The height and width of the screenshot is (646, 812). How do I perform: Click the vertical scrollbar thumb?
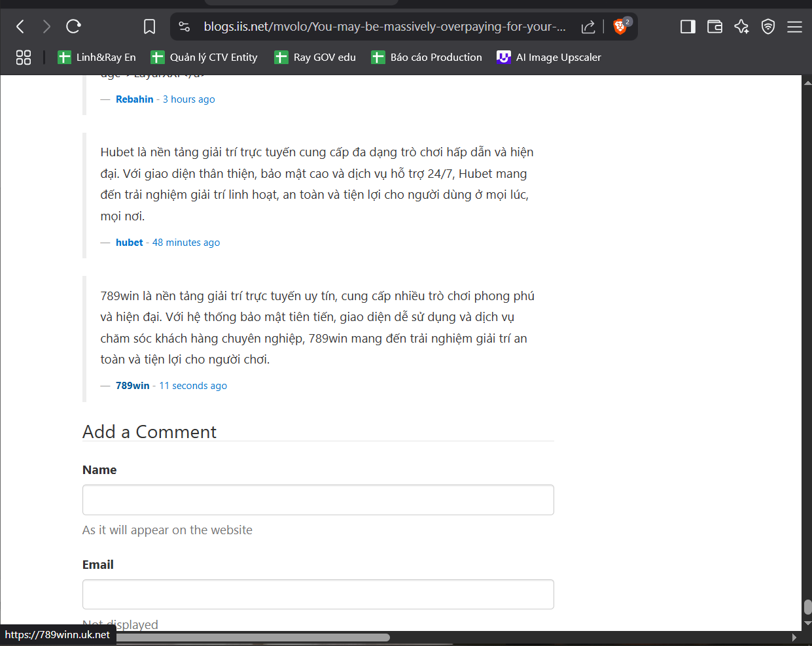[x=807, y=607]
